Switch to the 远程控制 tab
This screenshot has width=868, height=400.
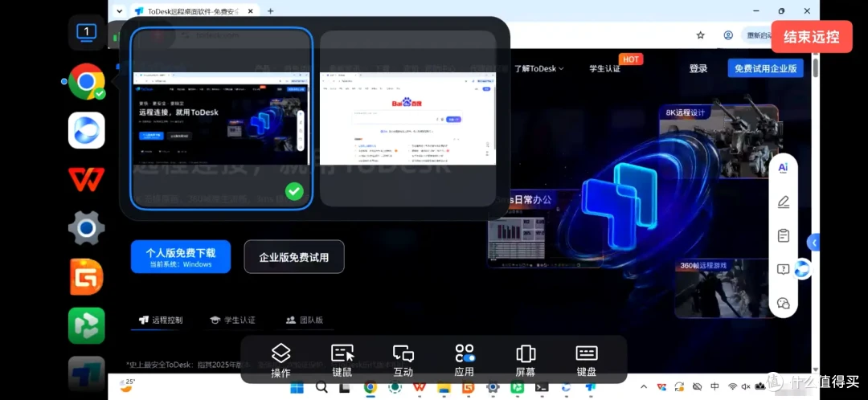coord(161,320)
